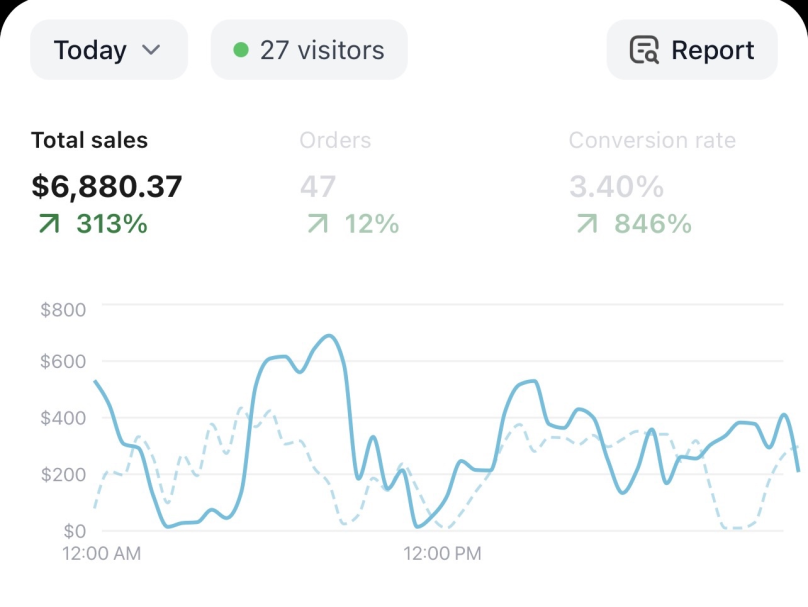Image resolution: width=808 pixels, height=607 pixels.
Task: Click the $0 y-axis label
Action: [74, 531]
